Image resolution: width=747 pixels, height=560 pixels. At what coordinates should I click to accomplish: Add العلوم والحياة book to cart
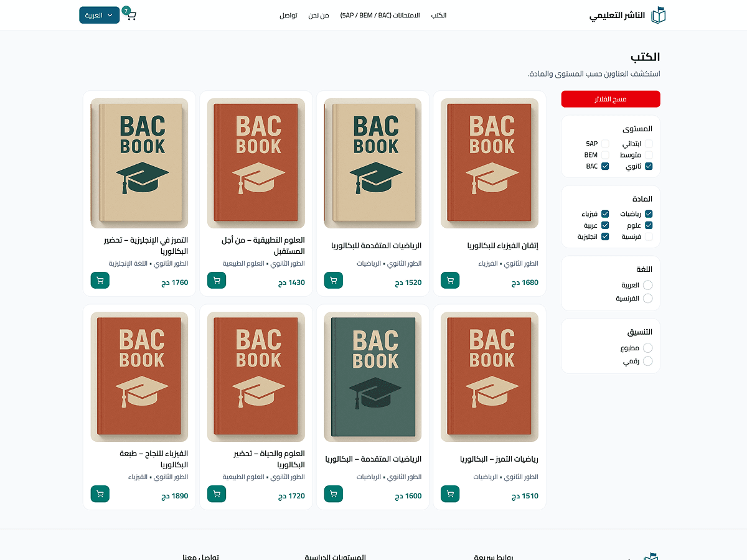(217, 494)
